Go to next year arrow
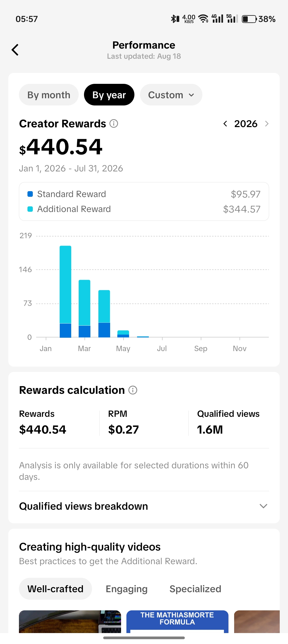 [x=267, y=124]
